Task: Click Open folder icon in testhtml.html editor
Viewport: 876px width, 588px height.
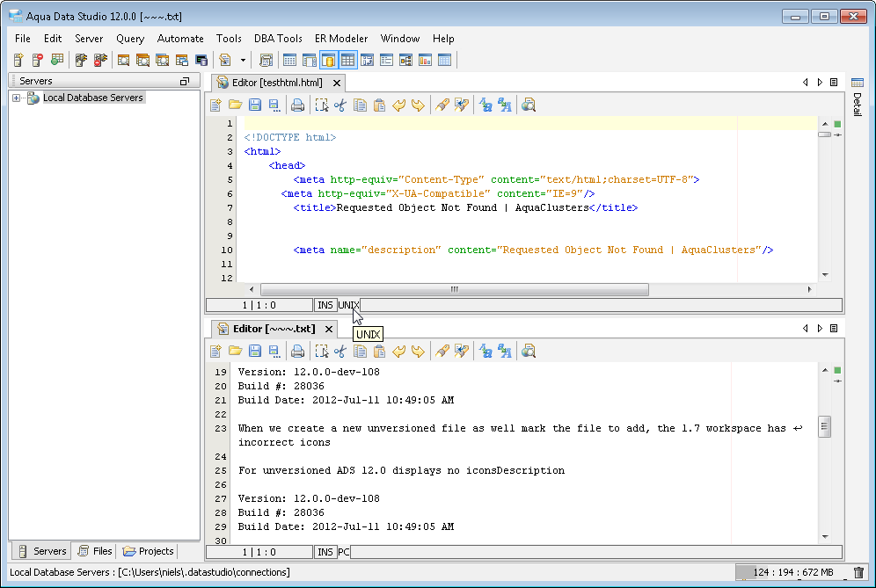Action: point(235,105)
